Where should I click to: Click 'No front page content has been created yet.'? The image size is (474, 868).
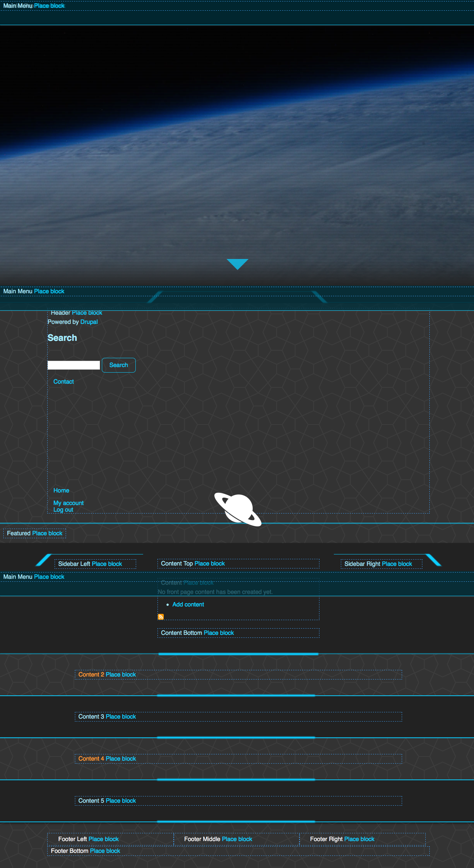215,592
